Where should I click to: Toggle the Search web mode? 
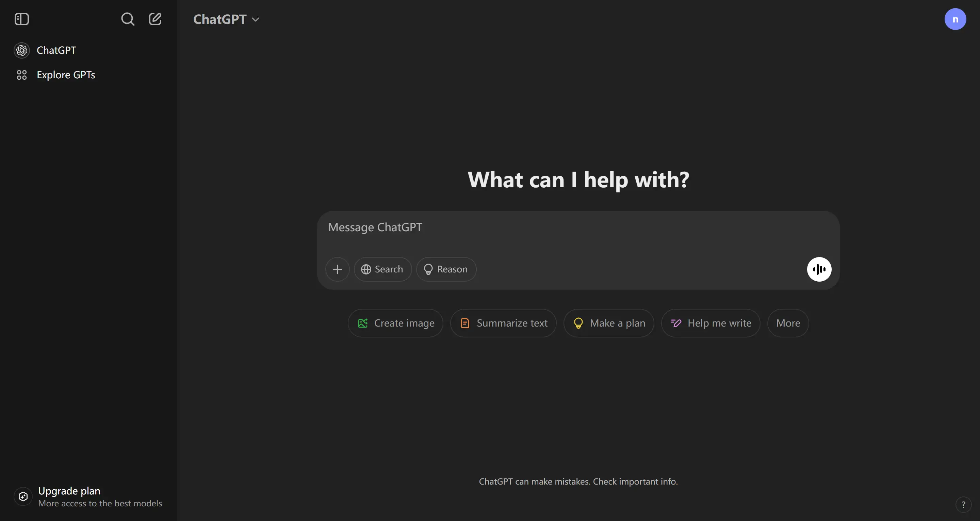383,269
